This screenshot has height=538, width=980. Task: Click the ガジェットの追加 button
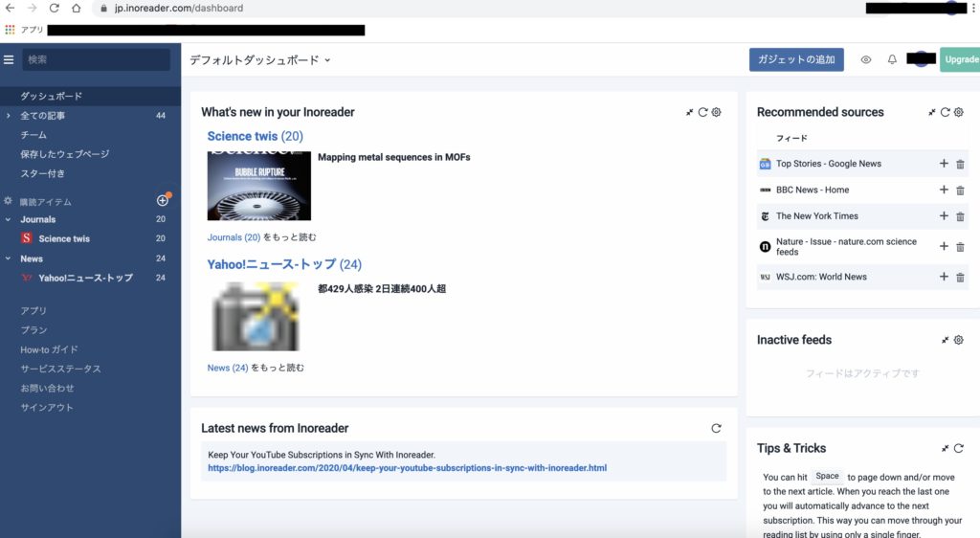pos(796,59)
